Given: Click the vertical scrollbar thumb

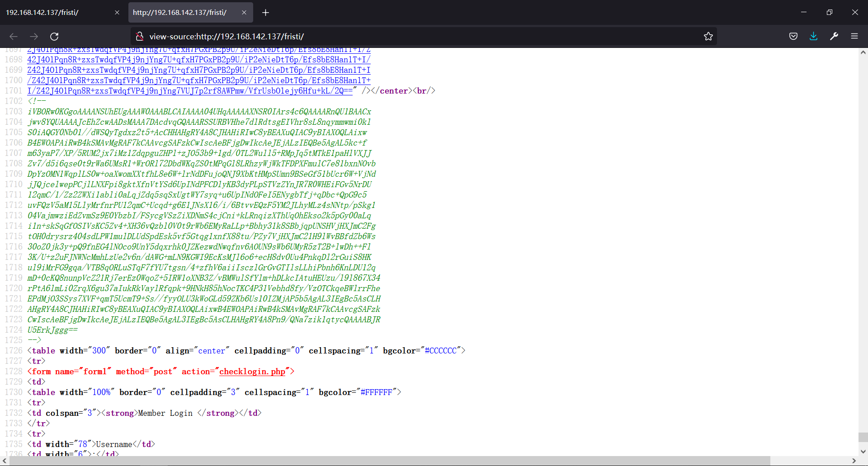Looking at the screenshot, I should pyautogui.click(x=863, y=437).
